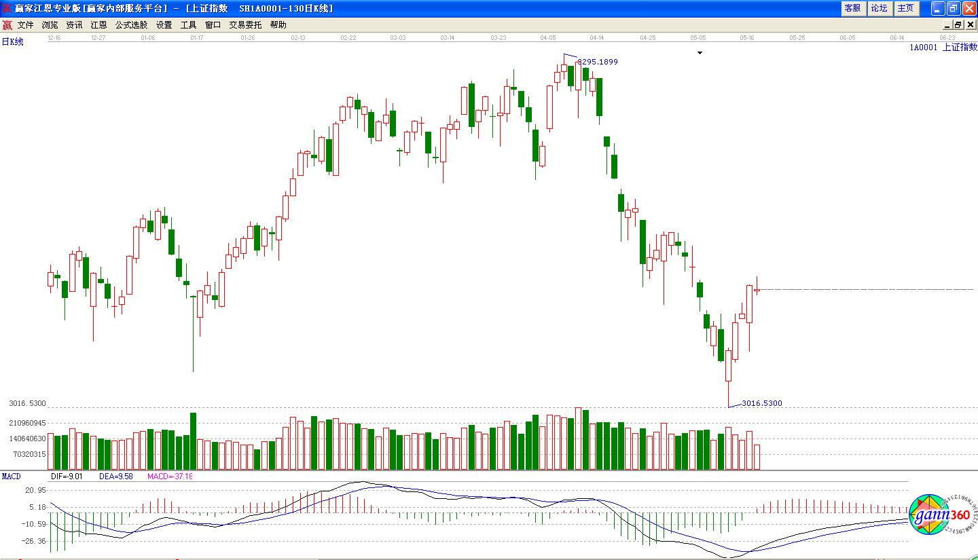This screenshot has height=560, width=978.
Task: Click the MACD axis value -26.36
Action: (34, 541)
